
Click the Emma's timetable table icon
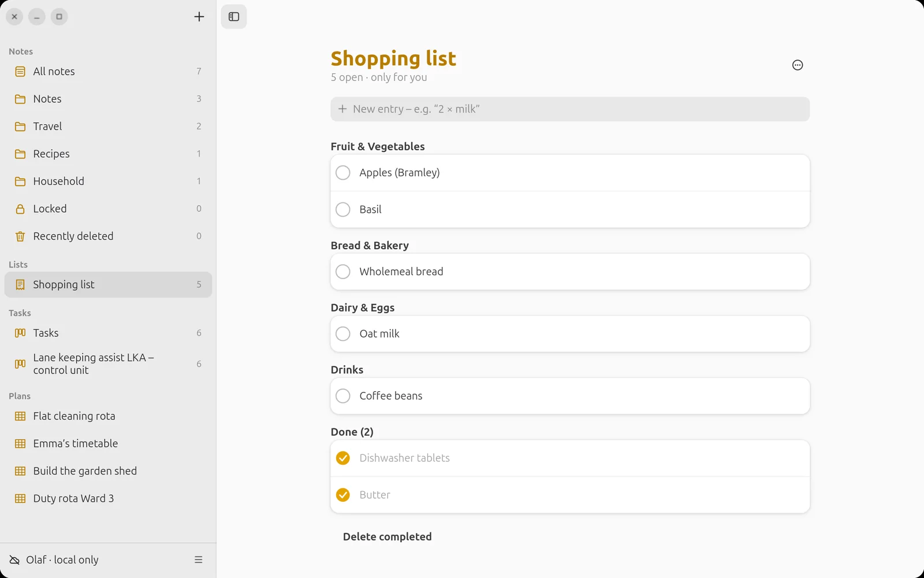pos(20,443)
